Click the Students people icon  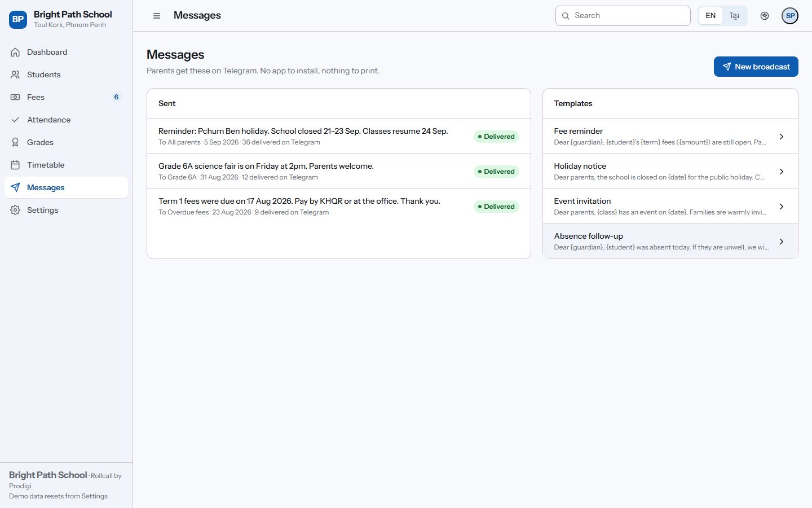coord(15,75)
